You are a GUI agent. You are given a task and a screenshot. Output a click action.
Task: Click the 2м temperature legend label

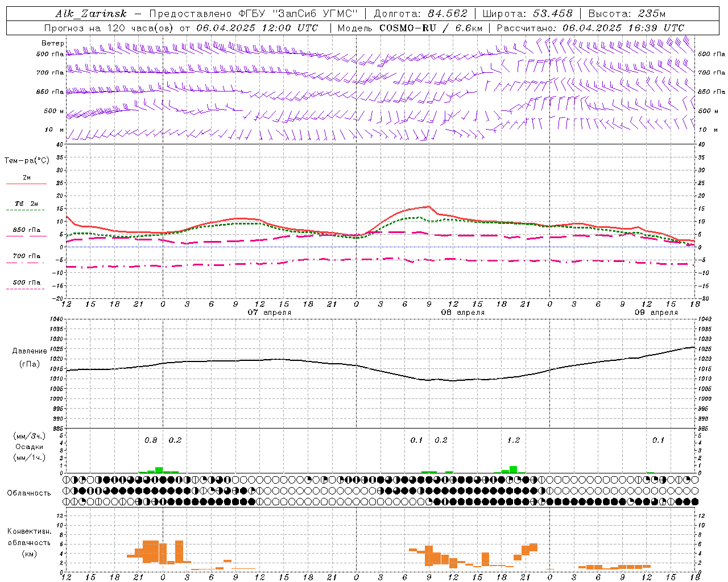click(x=27, y=177)
